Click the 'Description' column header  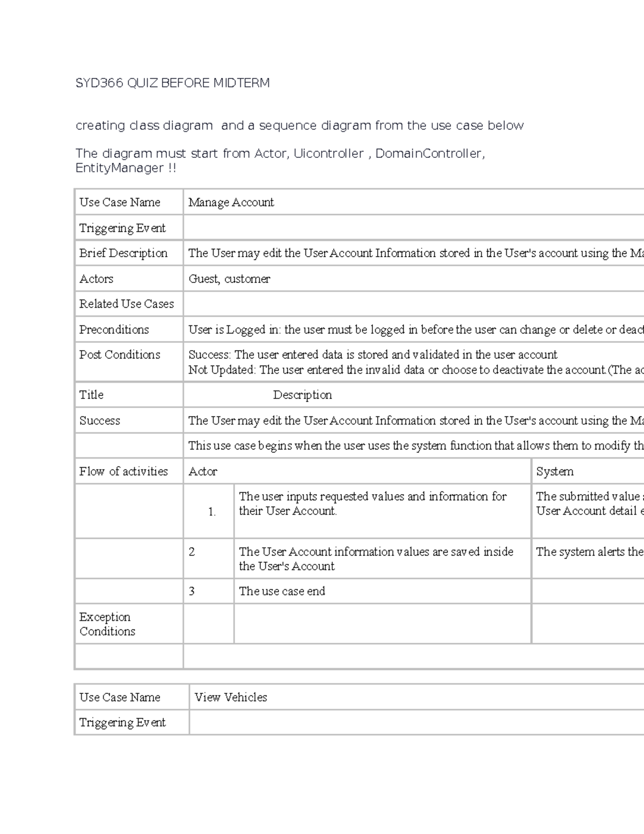click(x=302, y=395)
